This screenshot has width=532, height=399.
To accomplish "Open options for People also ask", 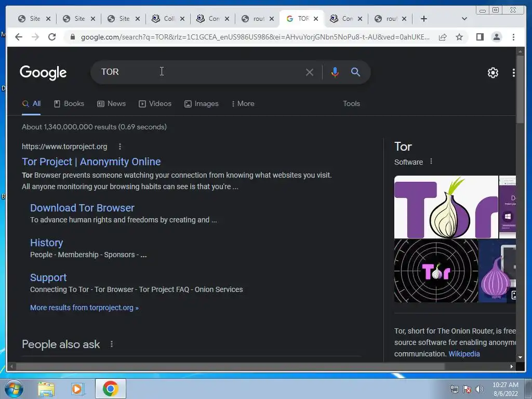I will [x=112, y=344].
